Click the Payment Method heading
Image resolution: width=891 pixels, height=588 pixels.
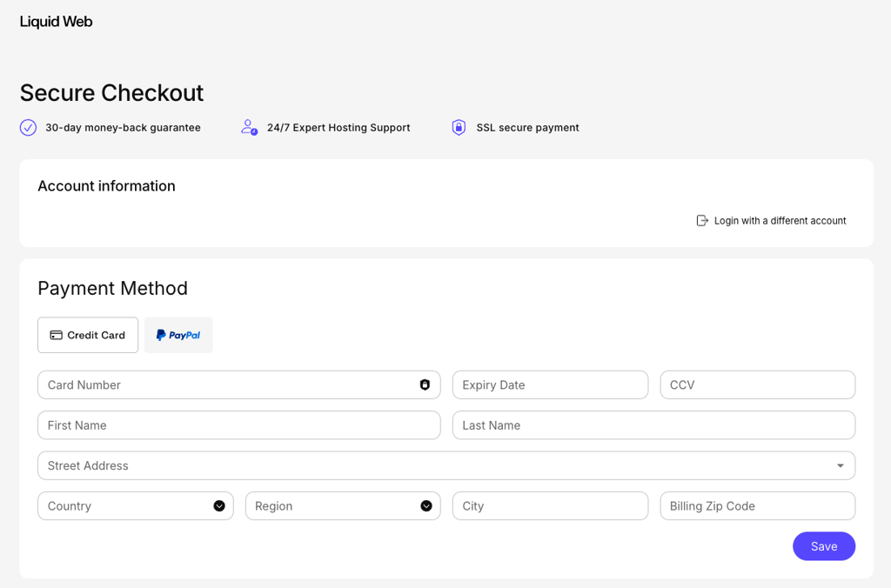(112, 288)
